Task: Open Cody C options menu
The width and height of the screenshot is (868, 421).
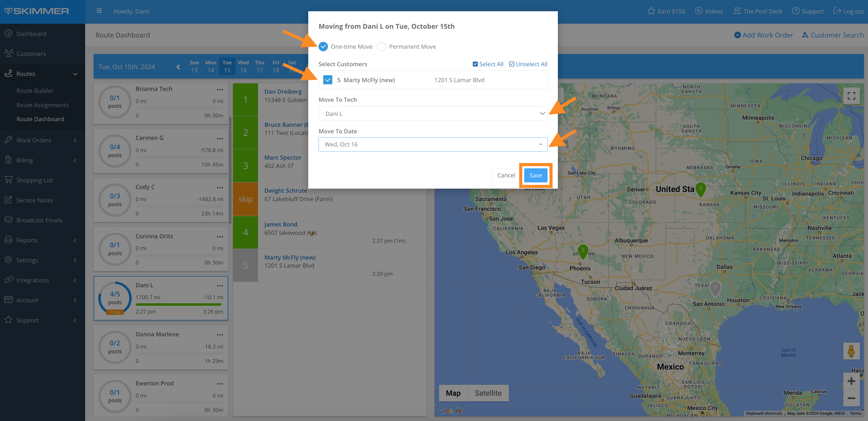Action: click(x=220, y=188)
